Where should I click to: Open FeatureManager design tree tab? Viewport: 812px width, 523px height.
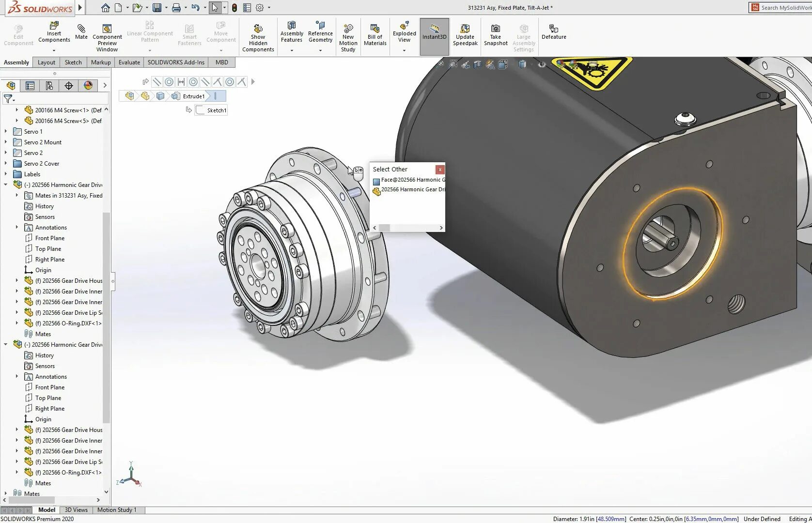point(11,86)
